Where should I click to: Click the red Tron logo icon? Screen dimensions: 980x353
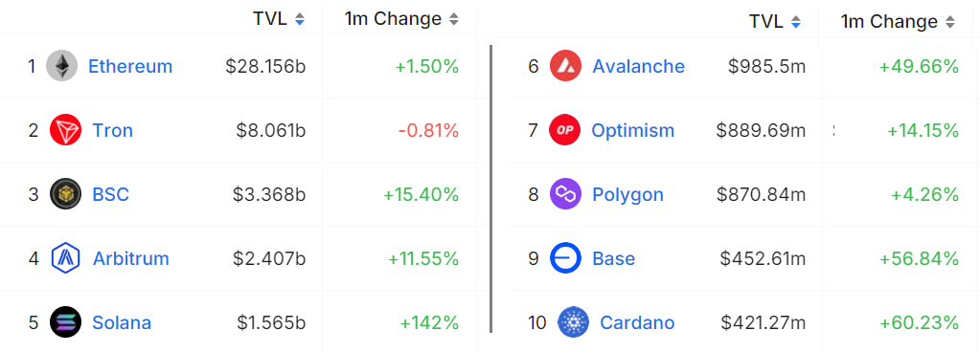click(x=66, y=130)
